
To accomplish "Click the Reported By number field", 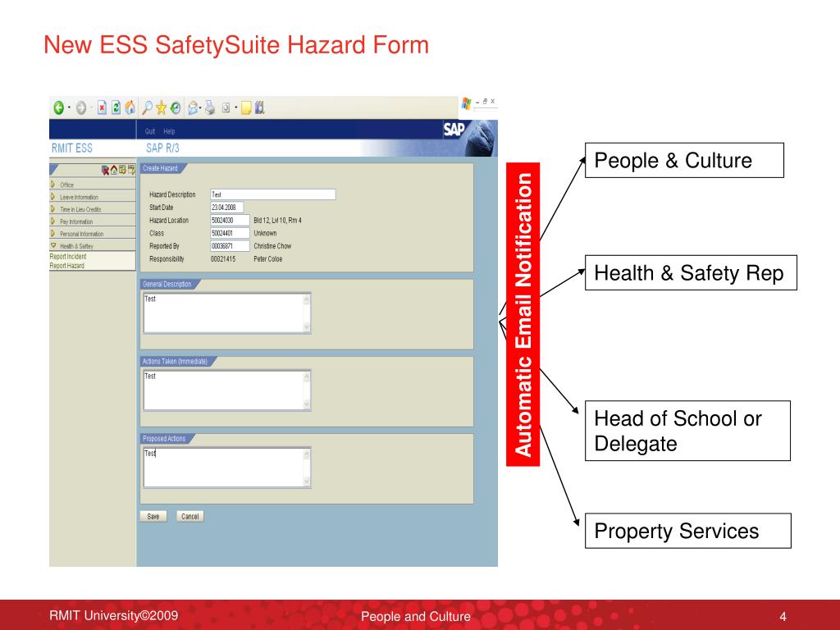I will [x=230, y=246].
